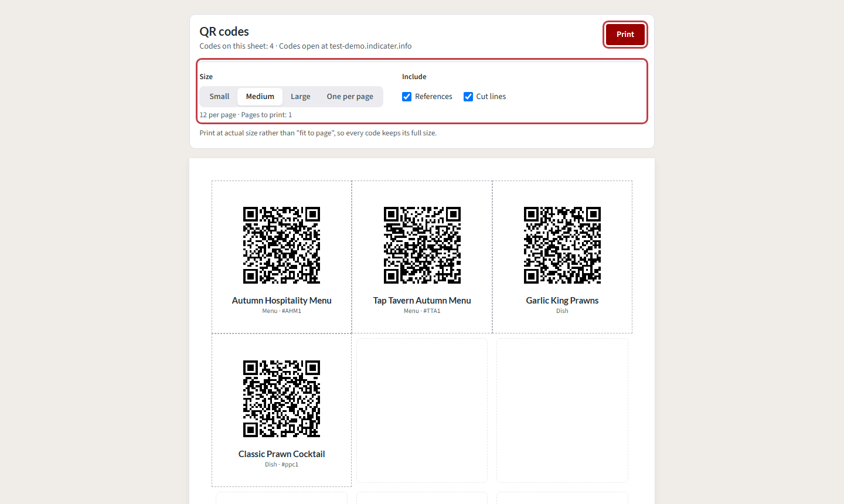The width and height of the screenshot is (844, 504).
Task: Click the Tap Tavern Autumn Menu QR code
Action: coord(422,245)
